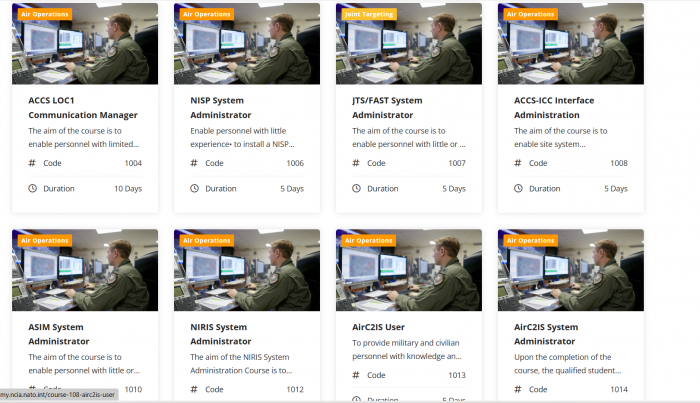
Task: Click the clock duration icon on NISP card
Action: 195,188
